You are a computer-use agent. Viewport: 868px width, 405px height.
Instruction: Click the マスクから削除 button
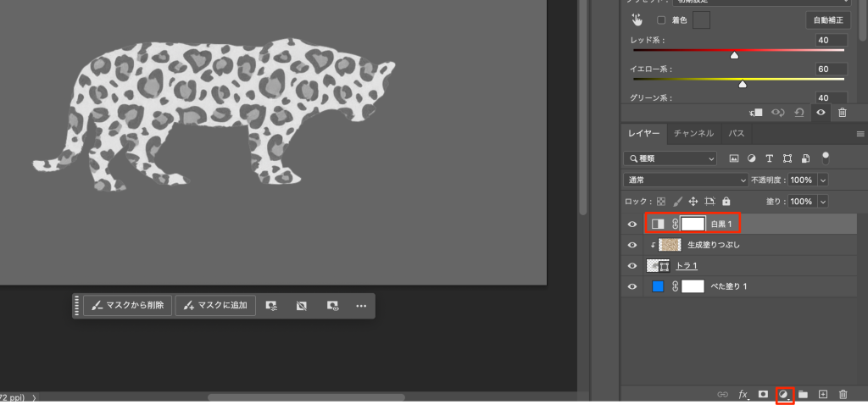[129, 305]
